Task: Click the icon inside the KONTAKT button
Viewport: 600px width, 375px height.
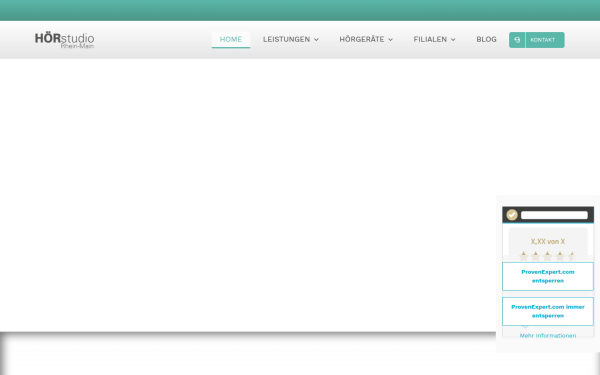Action: click(x=517, y=40)
